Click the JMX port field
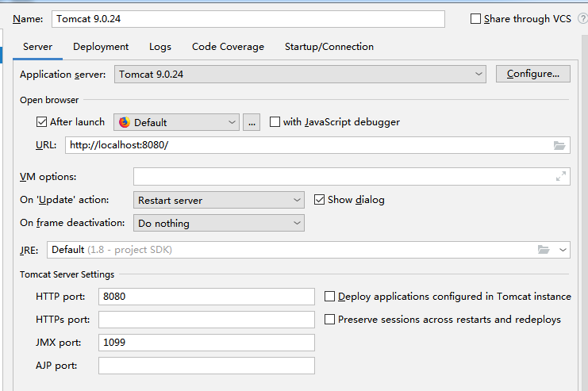Viewport: 588px width, 391px height. [206, 343]
